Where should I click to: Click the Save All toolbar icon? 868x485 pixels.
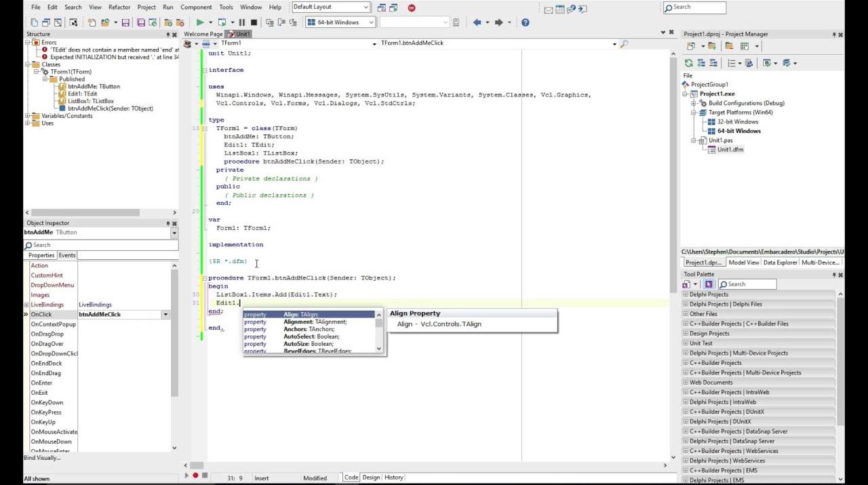(x=141, y=22)
